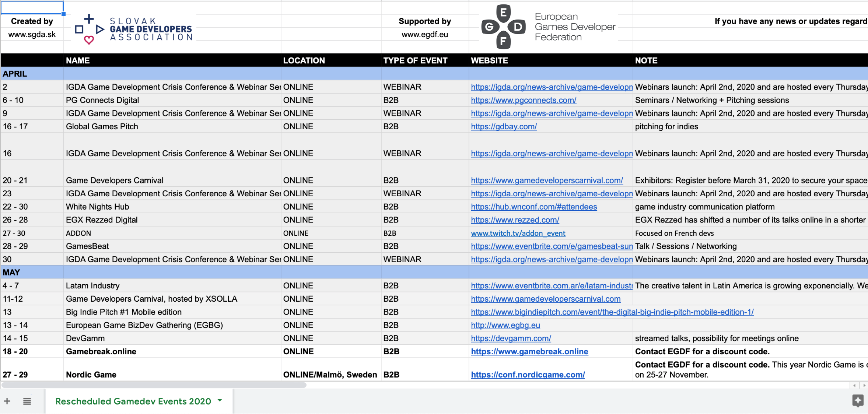Click the www.twitch.tv/addon_event link
Viewport: 868px width, 414px height.
pyautogui.click(x=518, y=233)
